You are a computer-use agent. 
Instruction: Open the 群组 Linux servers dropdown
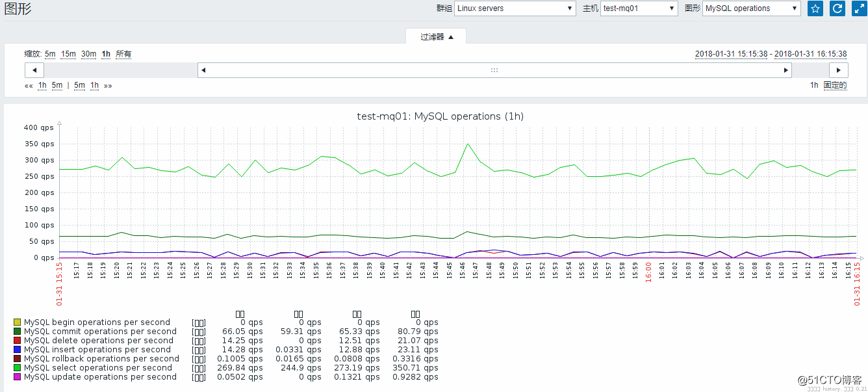point(515,8)
